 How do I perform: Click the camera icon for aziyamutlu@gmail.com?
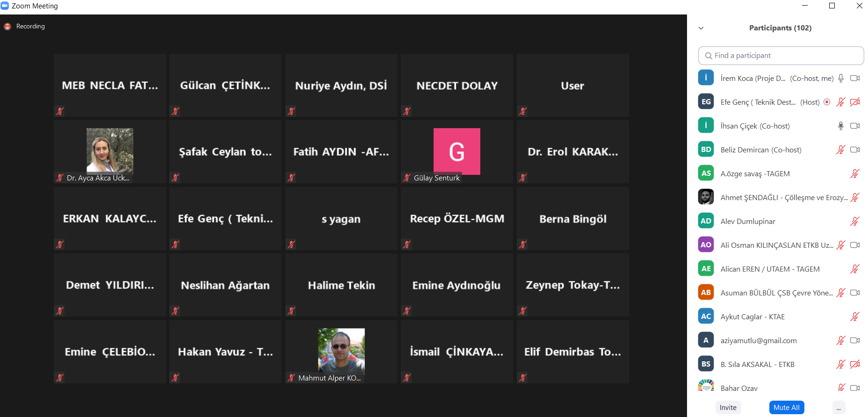point(855,340)
